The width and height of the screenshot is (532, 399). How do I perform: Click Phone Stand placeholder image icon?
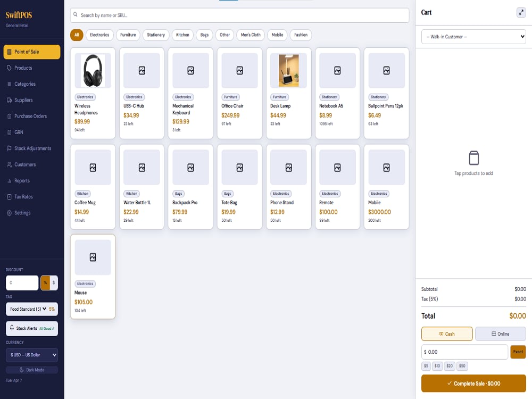tap(288, 167)
